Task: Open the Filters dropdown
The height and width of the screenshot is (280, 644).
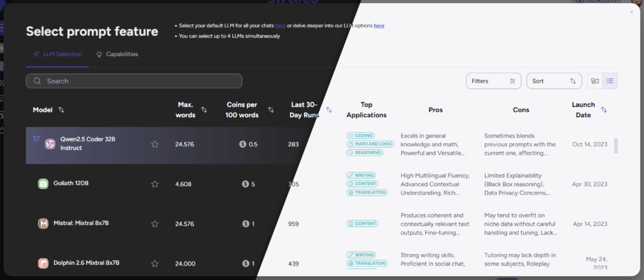Action: pos(494,81)
